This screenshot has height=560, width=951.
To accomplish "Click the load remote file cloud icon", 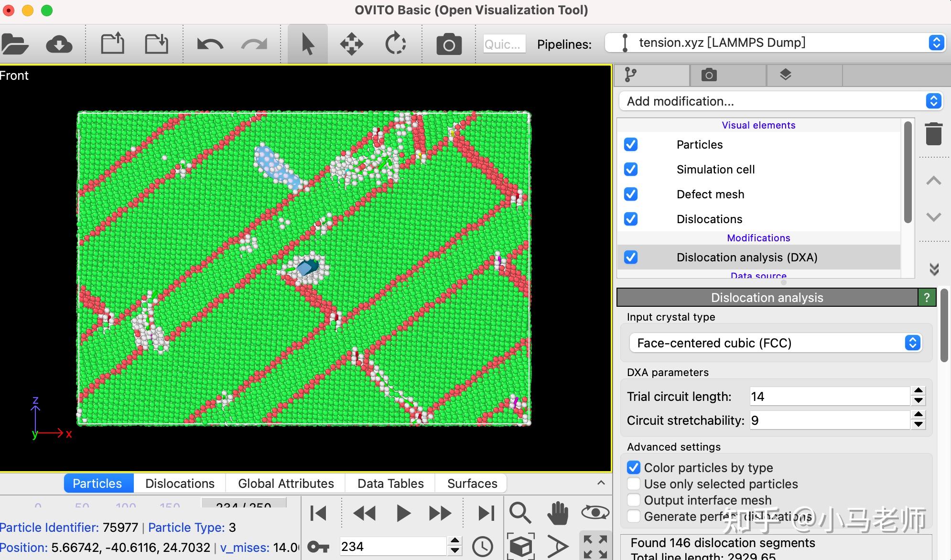I will [59, 44].
